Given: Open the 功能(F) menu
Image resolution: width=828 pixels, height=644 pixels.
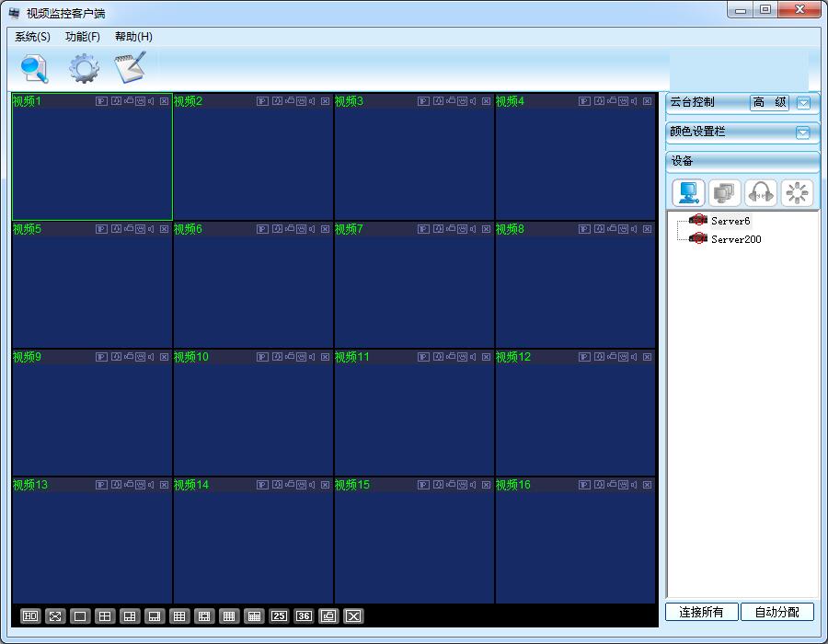Looking at the screenshot, I should (x=83, y=37).
